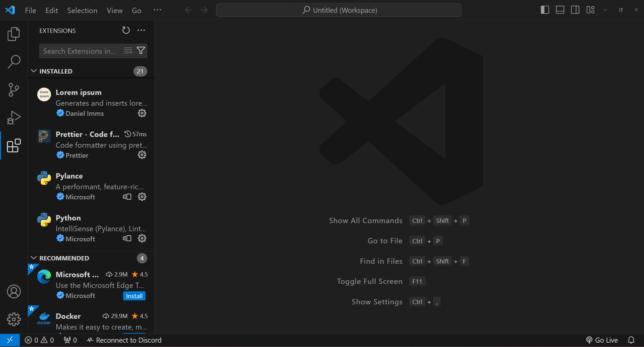Open the Source Control view
The width and height of the screenshot is (644, 347).
tap(14, 90)
